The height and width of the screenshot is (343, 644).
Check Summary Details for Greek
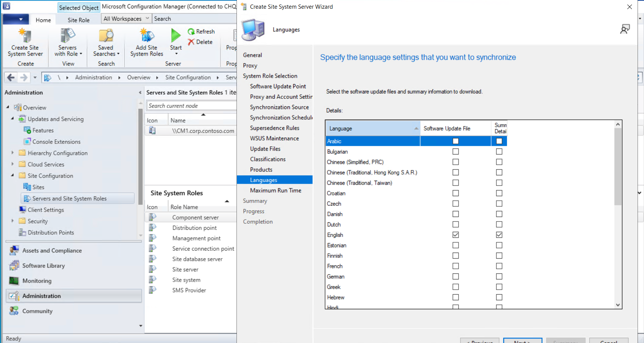(x=499, y=287)
